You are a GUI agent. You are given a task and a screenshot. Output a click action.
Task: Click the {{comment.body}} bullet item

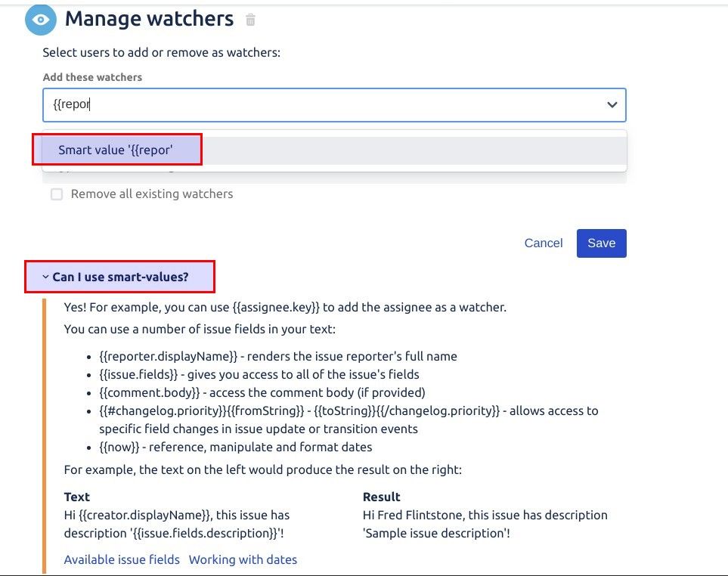tap(262, 392)
